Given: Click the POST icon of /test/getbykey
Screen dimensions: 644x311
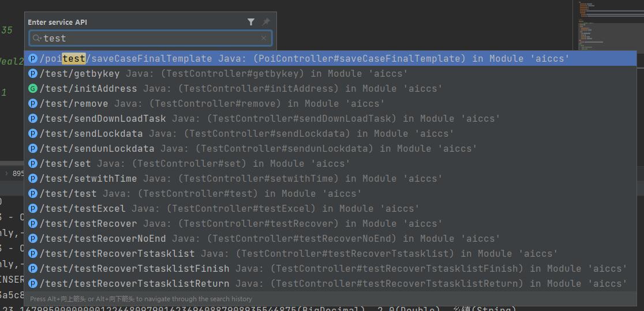Looking at the screenshot, I should click(x=33, y=73).
